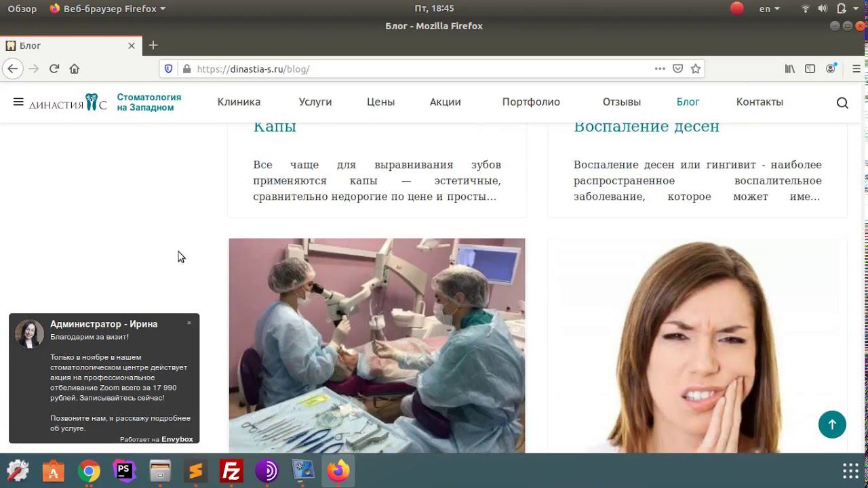
Task: Click the Династия-С clinic logo
Action: pyautogui.click(x=68, y=102)
